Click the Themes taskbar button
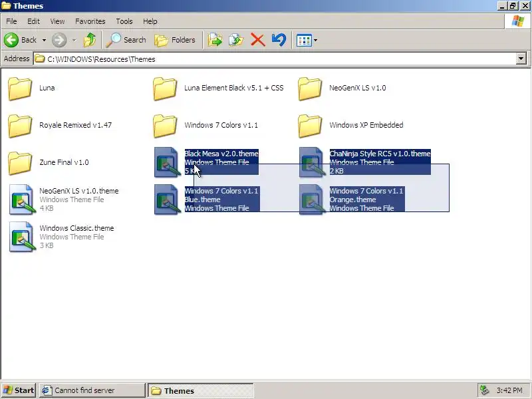This screenshot has width=532, height=399. coord(201,390)
